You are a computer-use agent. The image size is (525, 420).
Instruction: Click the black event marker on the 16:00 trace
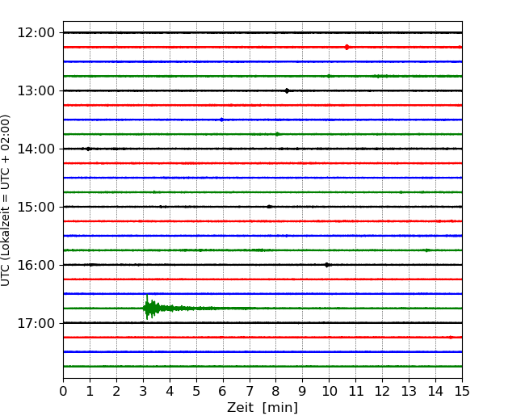pos(327,265)
